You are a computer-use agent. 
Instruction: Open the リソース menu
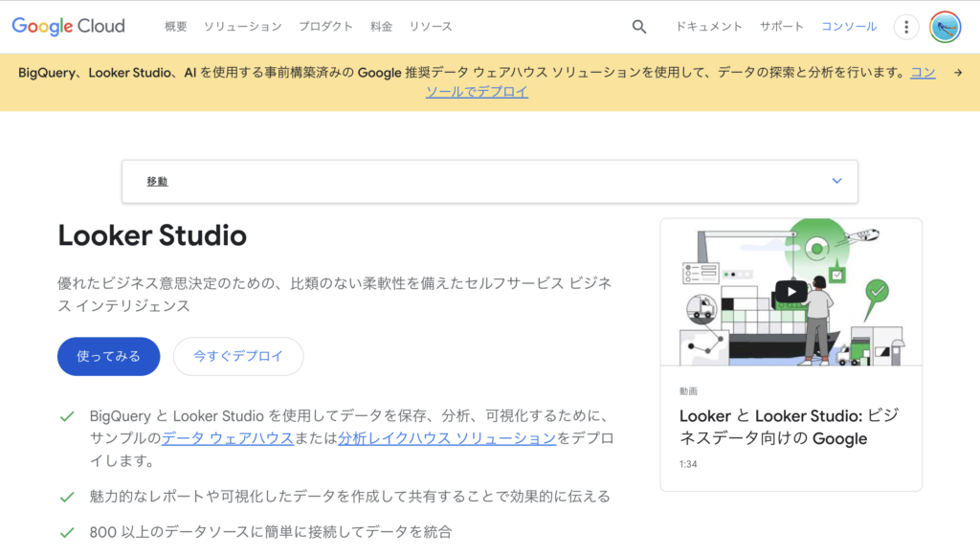(431, 27)
